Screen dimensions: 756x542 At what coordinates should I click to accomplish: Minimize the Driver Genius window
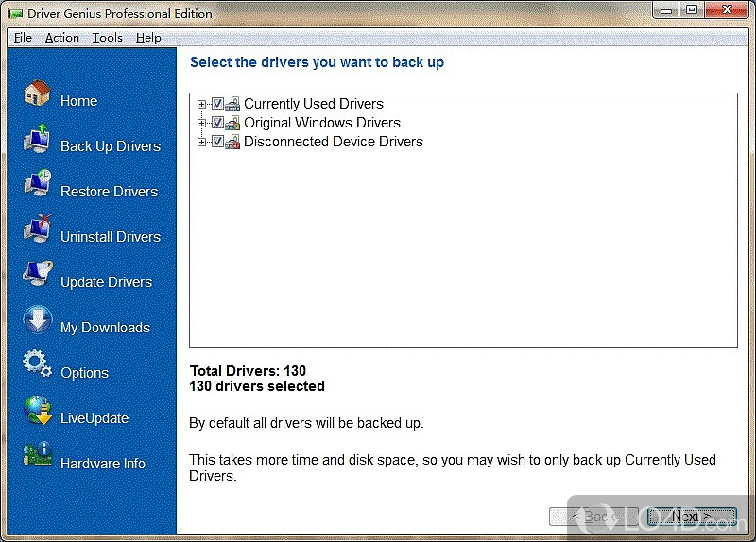(x=666, y=10)
